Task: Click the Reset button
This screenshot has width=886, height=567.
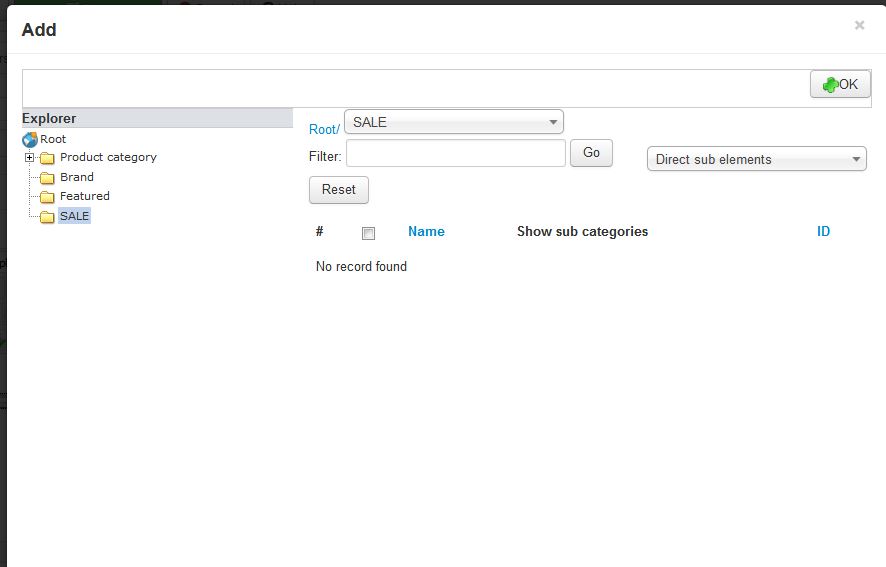Action: (x=339, y=189)
